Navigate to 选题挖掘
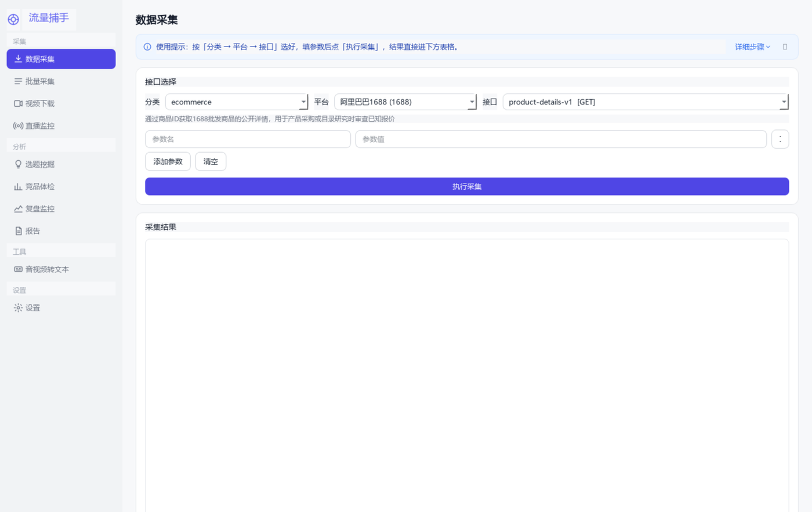The width and height of the screenshot is (812, 512). pos(61,164)
